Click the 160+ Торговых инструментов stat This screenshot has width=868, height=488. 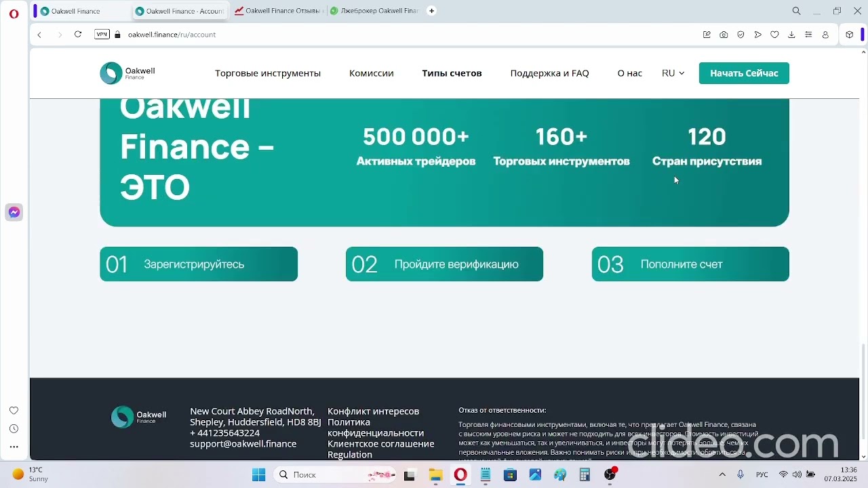point(561,146)
